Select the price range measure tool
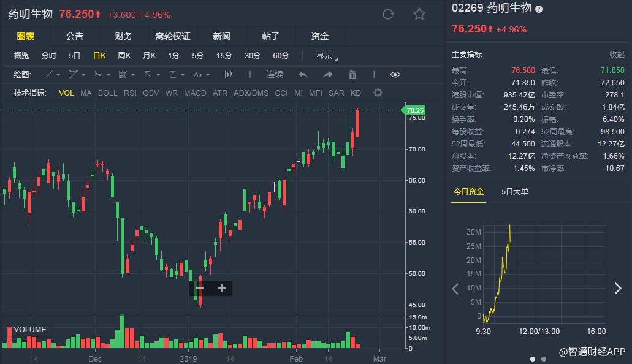 point(173,75)
